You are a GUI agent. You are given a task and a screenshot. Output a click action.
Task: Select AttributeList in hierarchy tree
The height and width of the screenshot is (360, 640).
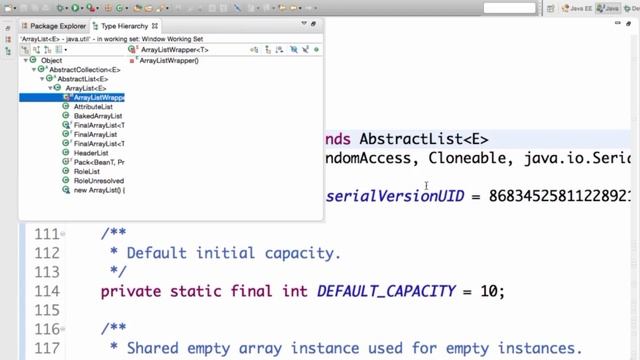click(x=93, y=107)
